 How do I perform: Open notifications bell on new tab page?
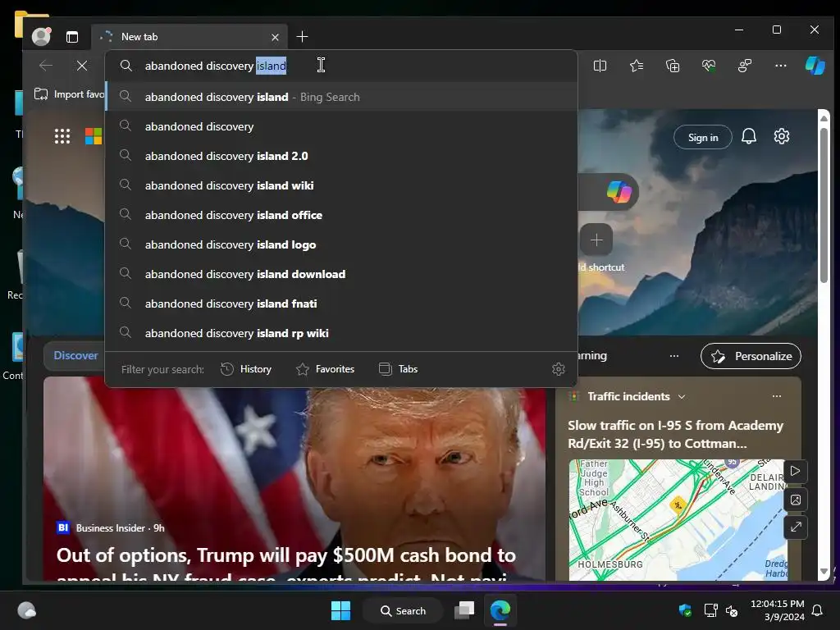click(x=749, y=137)
